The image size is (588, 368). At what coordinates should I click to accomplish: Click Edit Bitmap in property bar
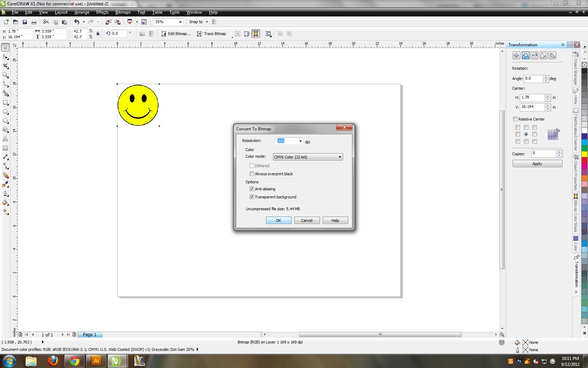point(176,34)
